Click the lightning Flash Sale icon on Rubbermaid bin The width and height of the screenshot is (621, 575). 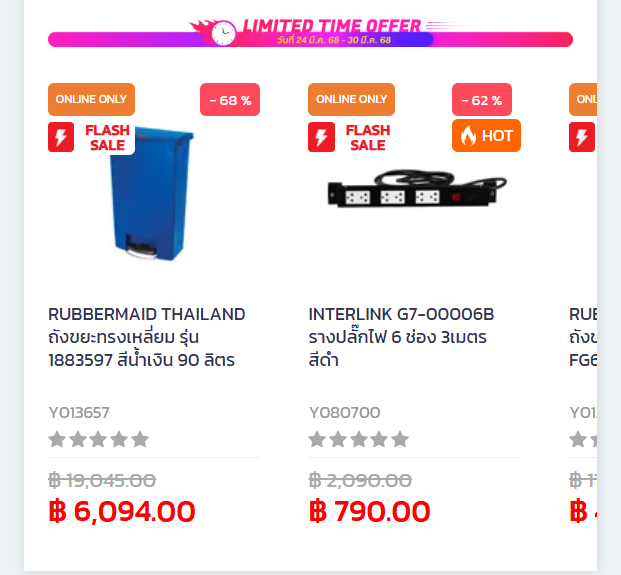coord(61,137)
